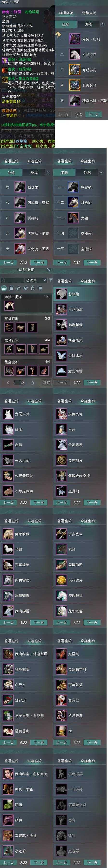Open the funnel filter in 马具秘鉴

coord(51,280)
